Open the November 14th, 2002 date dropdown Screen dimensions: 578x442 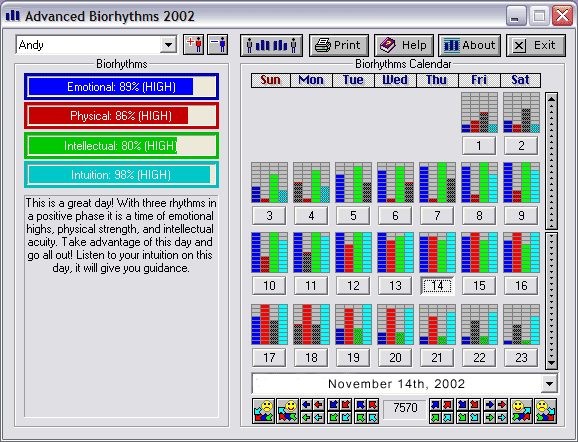coord(549,384)
